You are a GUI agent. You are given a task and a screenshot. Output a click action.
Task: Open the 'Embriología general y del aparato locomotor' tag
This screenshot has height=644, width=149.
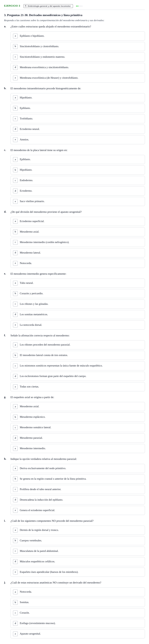48,6
